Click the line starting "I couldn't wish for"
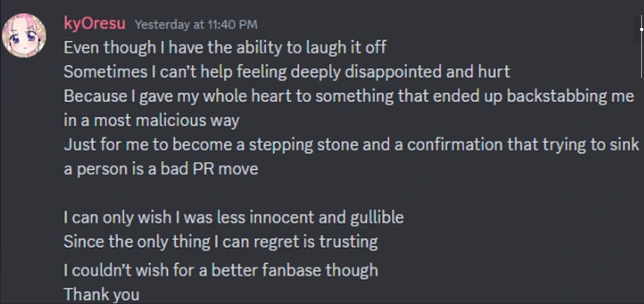 pos(221,270)
